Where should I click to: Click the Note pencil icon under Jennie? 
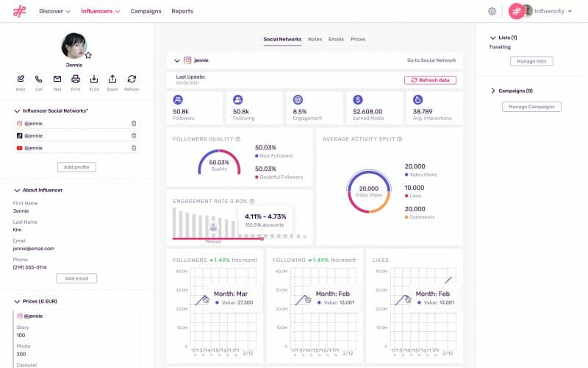coord(21,79)
